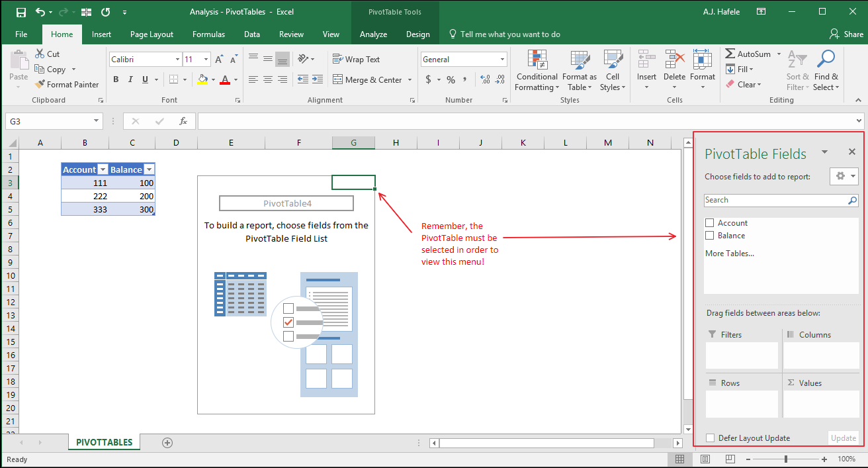Screen dimensions: 868x468
Task: Select the PIVOTTABLES sheet tab
Action: point(105,442)
